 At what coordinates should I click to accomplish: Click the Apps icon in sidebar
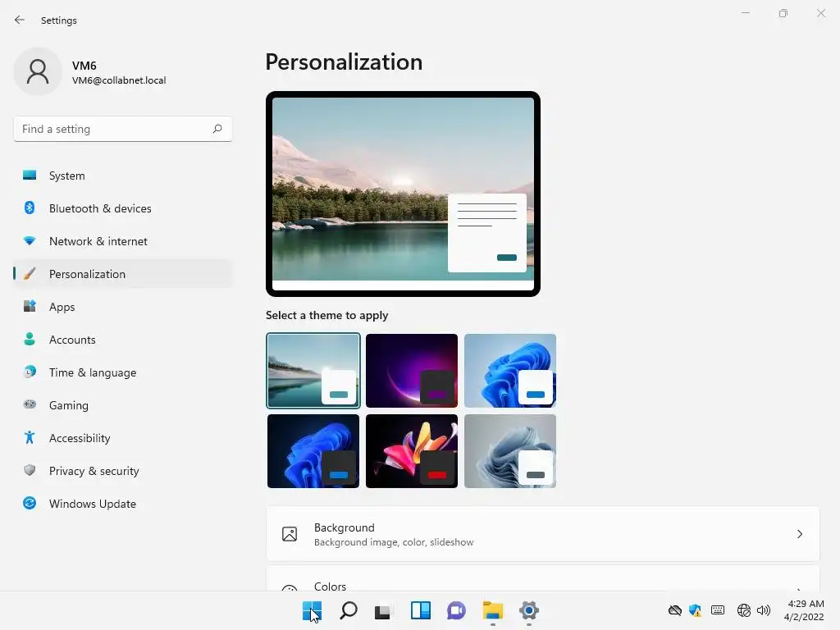coord(30,307)
